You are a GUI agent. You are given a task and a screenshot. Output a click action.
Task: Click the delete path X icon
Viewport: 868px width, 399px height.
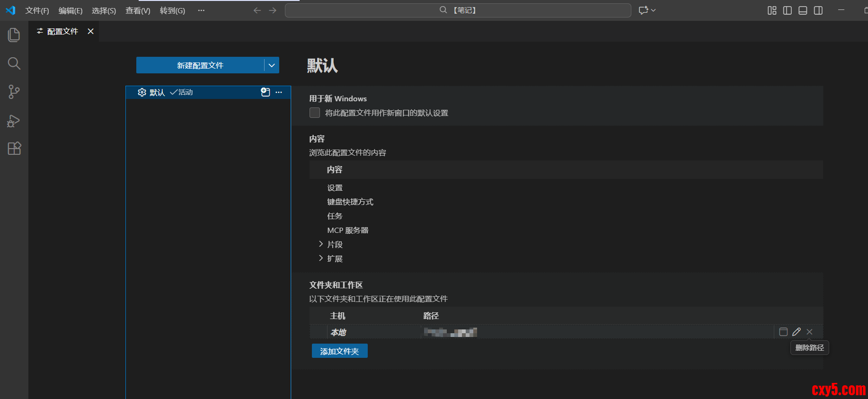809,332
